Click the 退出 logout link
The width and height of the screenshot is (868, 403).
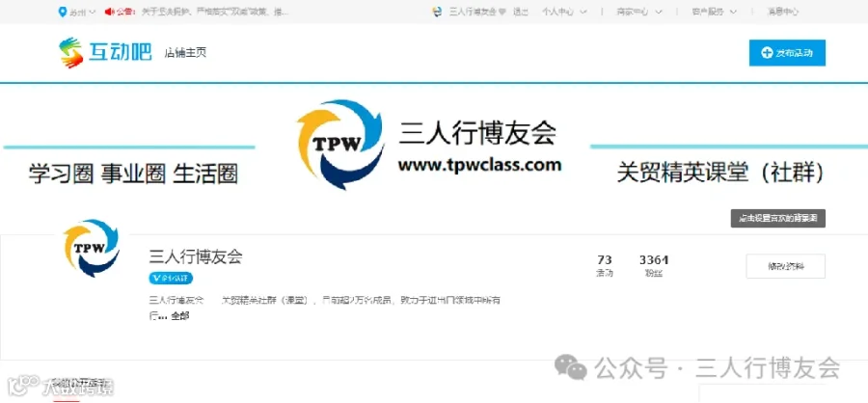(x=521, y=12)
